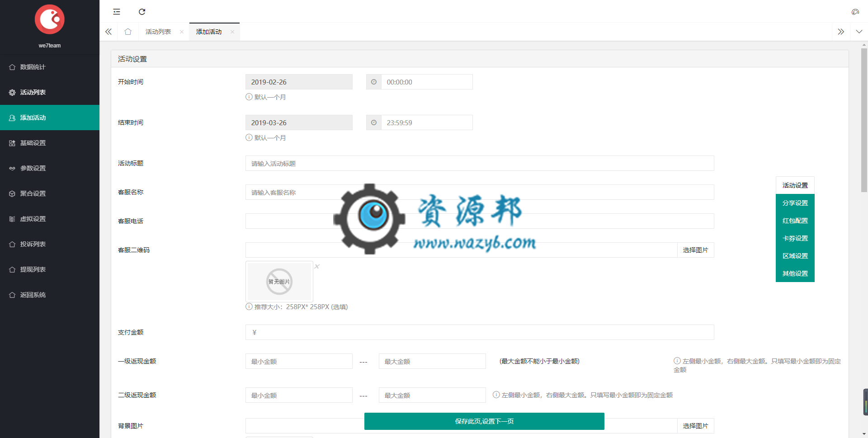Click info icon by 推荐大小 hint
The width and height of the screenshot is (868, 438).
(x=249, y=306)
